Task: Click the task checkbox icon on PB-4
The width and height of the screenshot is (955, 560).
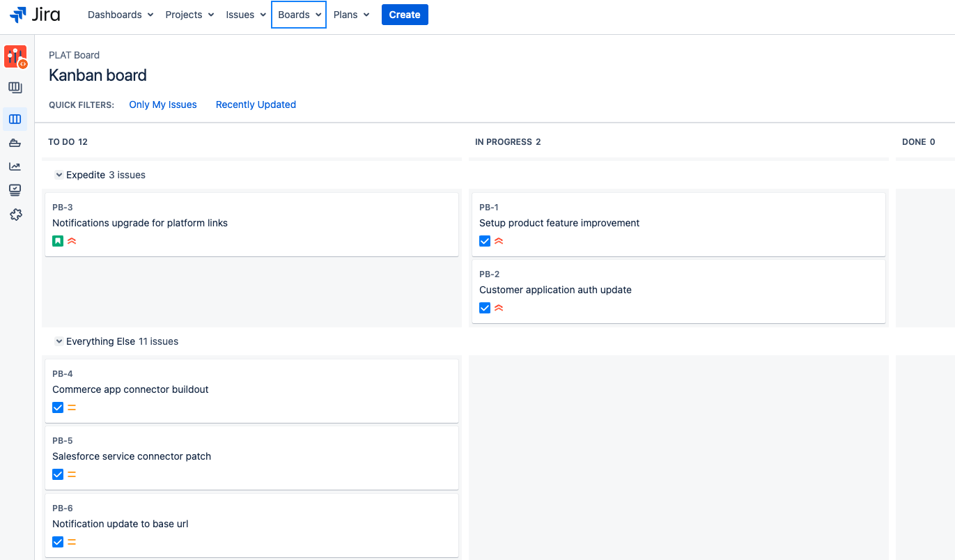Action: point(58,407)
